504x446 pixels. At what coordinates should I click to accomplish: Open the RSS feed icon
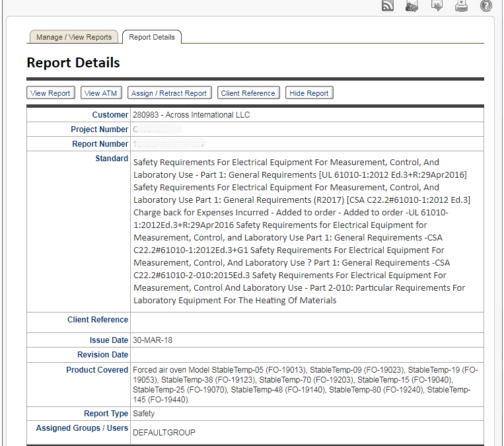pyautogui.click(x=388, y=6)
